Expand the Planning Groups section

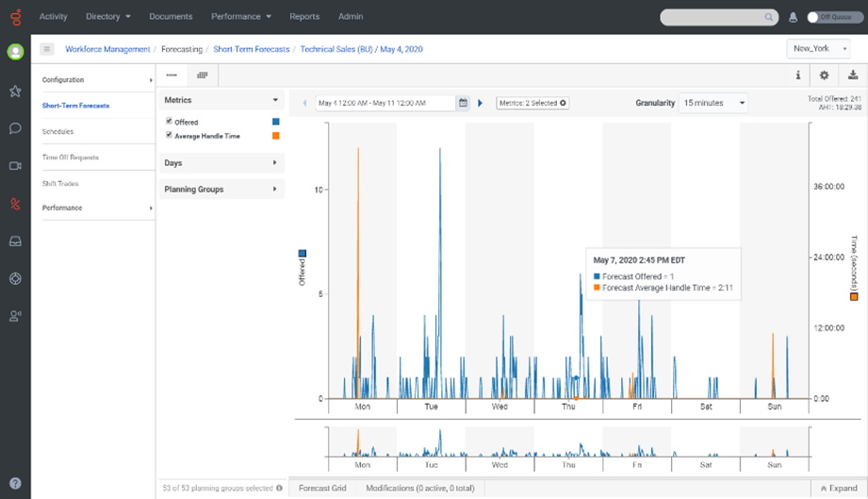pos(221,190)
